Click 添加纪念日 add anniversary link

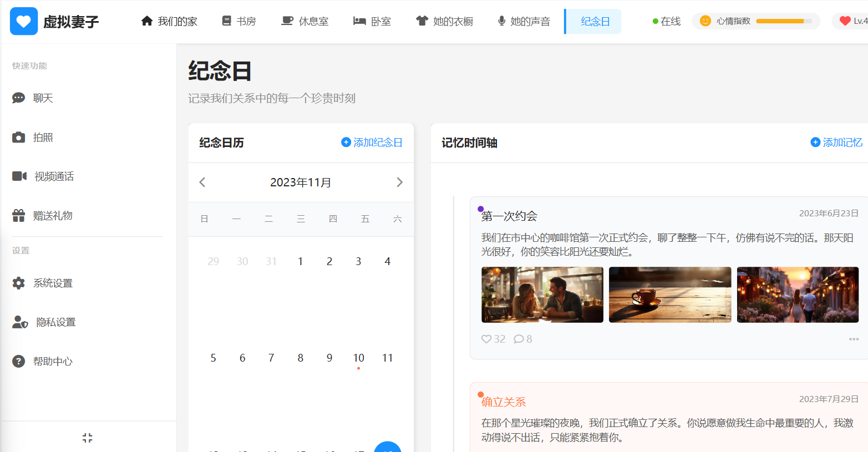tap(372, 143)
